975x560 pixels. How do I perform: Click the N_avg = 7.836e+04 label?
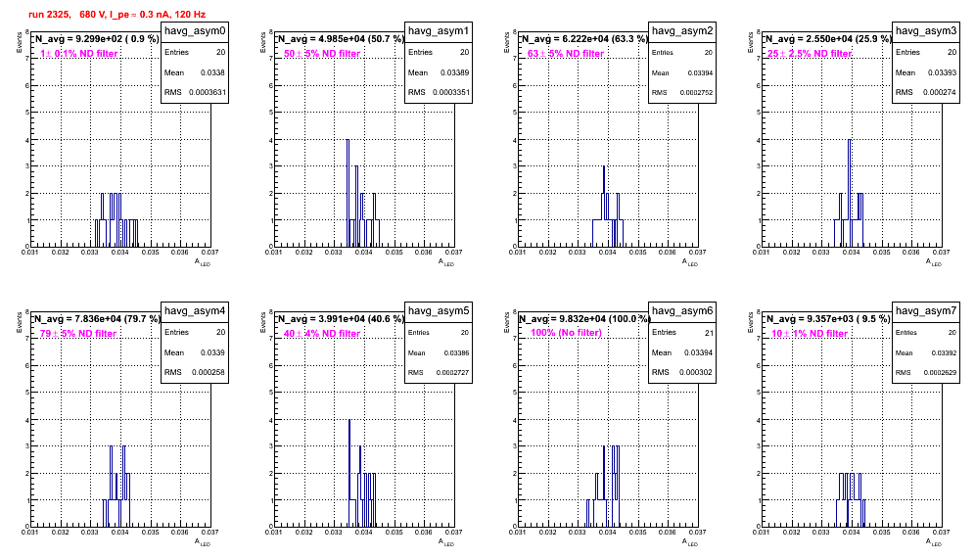tap(97, 319)
